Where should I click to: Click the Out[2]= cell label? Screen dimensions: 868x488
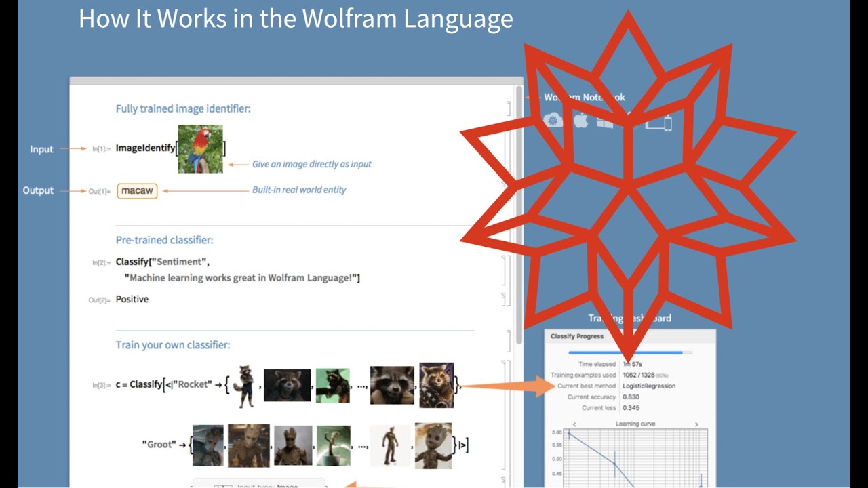pyautogui.click(x=100, y=300)
